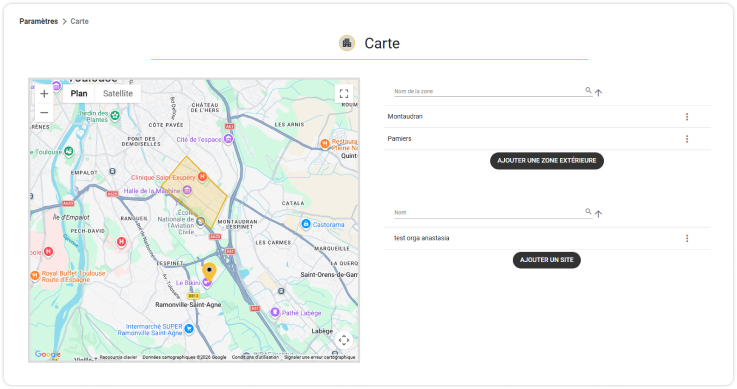
Task: Switch map to Plan view
Action: 79,93
